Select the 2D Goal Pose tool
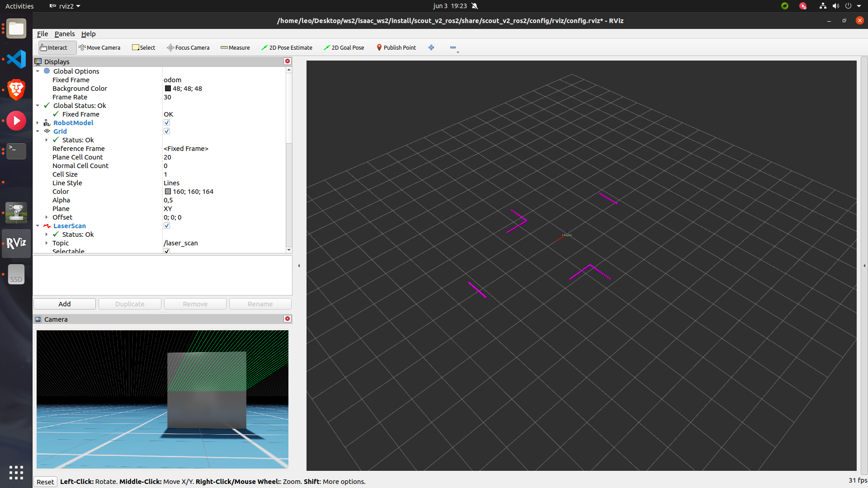The height and width of the screenshot is (488, 868). 344,47
